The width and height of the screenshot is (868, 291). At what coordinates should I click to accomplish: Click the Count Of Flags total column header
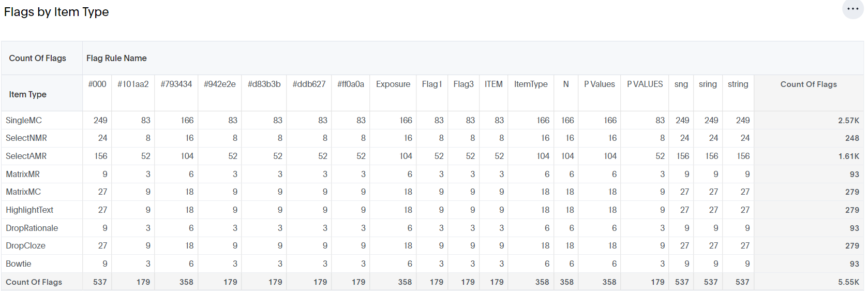coord(808,84)
